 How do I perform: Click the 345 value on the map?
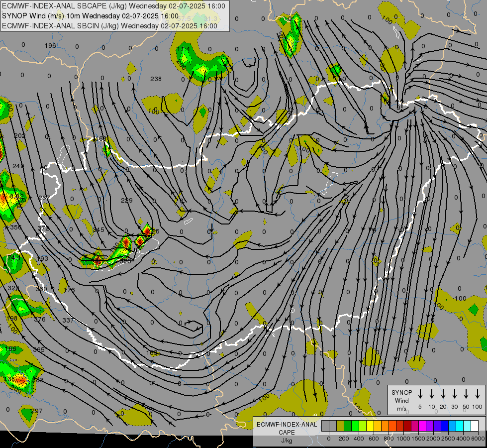point(98,230)
